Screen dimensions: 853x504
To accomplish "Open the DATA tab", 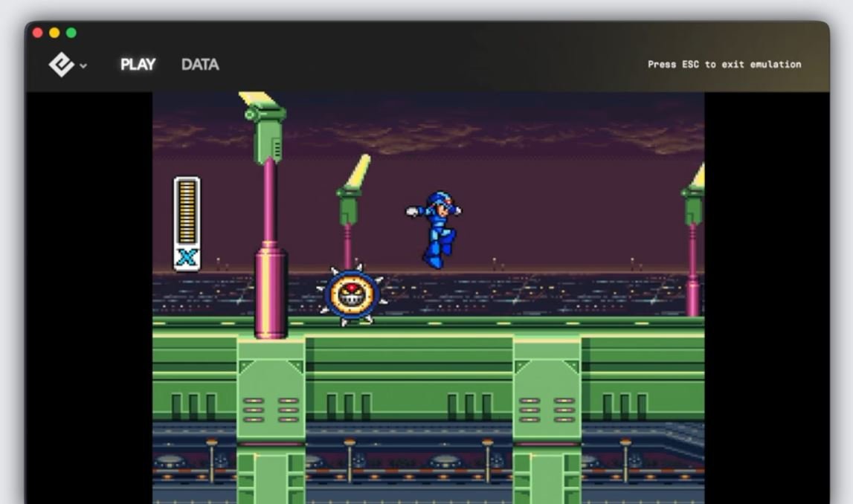I will click(x=200, y=65).
